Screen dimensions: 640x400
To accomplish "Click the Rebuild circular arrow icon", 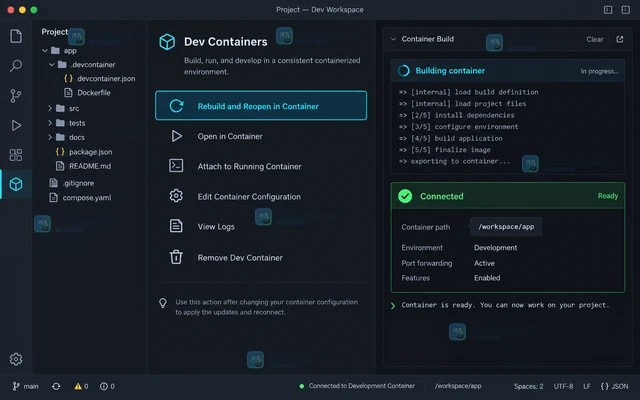I will [176, 106].
